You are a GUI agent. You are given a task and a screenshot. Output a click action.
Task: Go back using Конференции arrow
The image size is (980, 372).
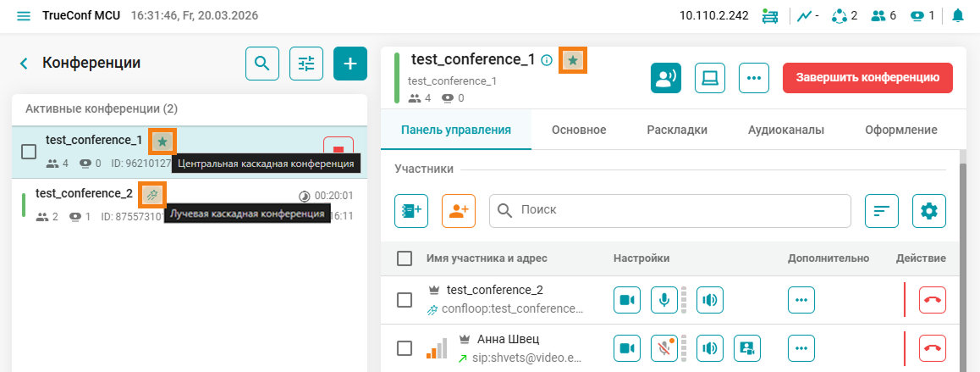click(x=24, y=63)
